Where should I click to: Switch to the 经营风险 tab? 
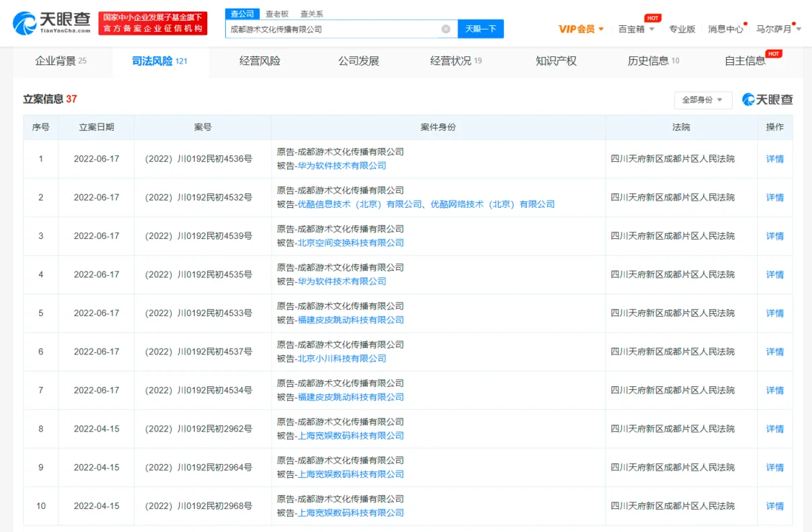coord(260,61)
